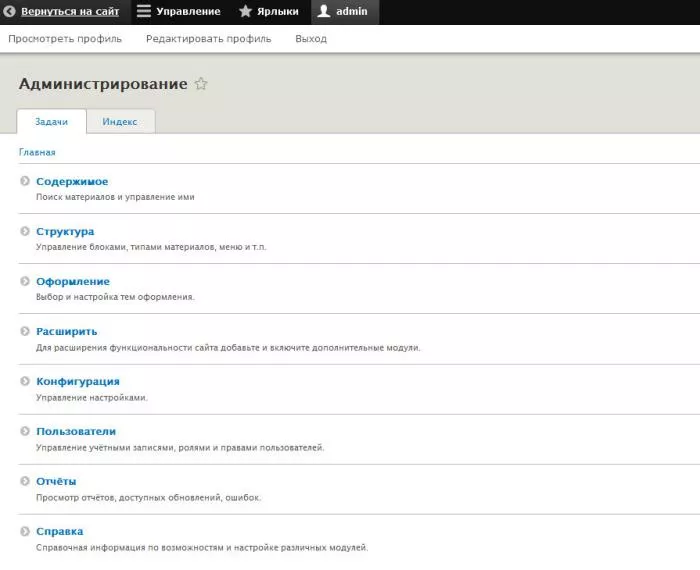Click description starting 'Справочная информация по возможностям'
This screenshot has width=700, height=570.
coord(202,548)
